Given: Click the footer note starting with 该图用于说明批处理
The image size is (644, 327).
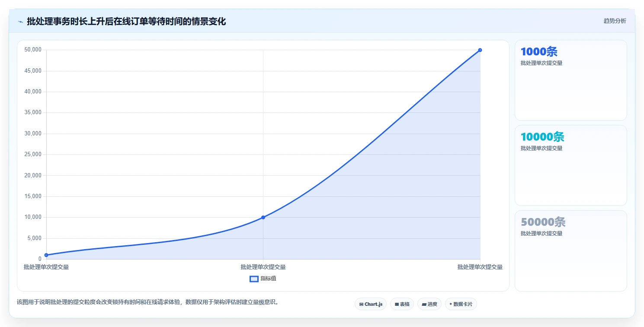Looking at the screenshot, I should pos(149,302).
